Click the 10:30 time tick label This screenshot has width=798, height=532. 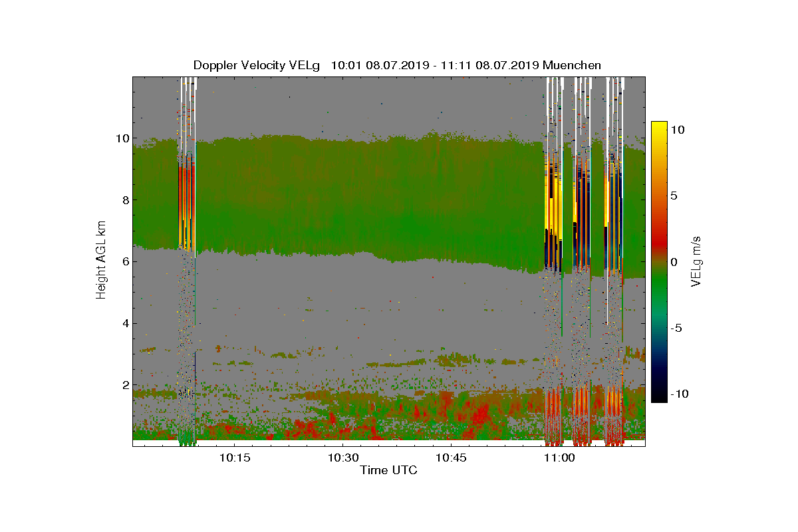(x=342, y=458)
